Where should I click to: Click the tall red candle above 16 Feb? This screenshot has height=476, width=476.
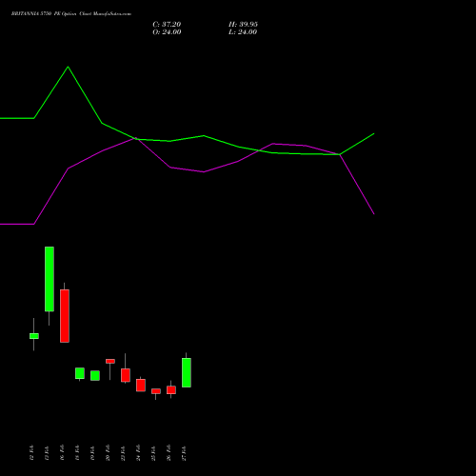[x=65, y=316]
